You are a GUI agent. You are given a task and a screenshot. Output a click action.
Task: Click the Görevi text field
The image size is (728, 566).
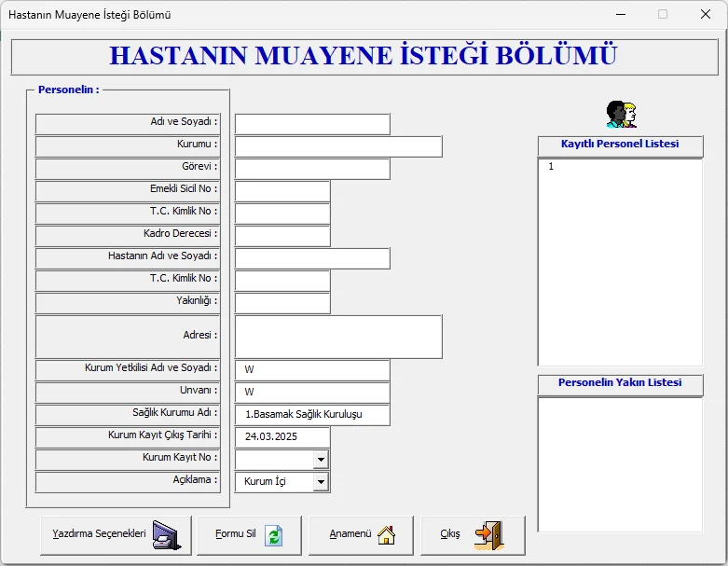point(311,169)
